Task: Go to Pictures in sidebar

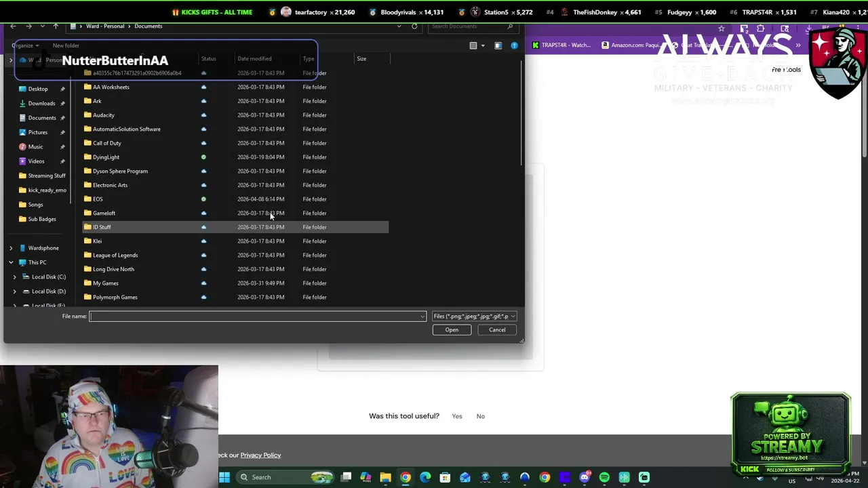Action: (x=37, y=132)
